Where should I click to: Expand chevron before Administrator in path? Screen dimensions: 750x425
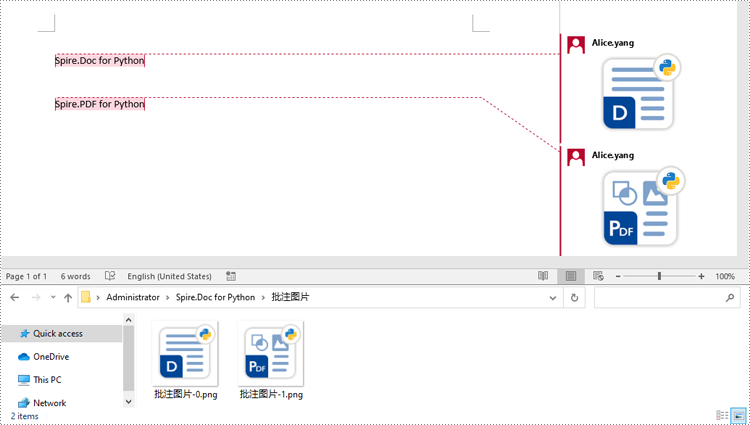tap(98, 297)
